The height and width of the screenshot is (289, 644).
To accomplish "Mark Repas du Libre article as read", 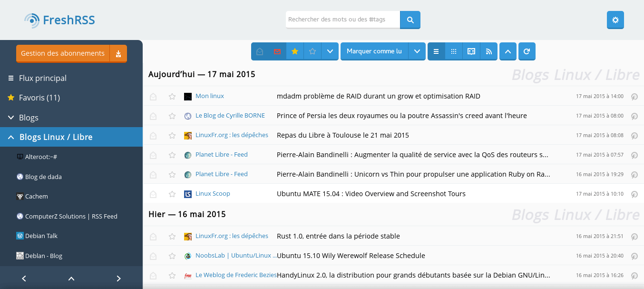I will point(153,136).
